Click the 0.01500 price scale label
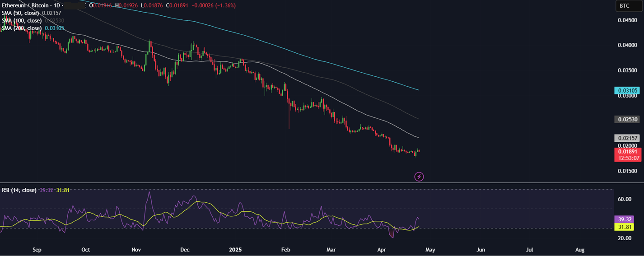 tap(627, 171)
